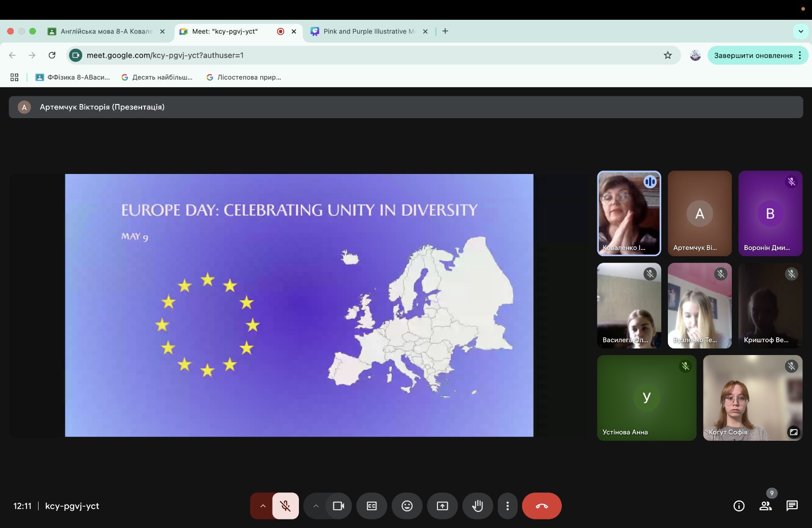Open the Десять найбільш bookmark
Viewport: 812px width, 528px height.
pyautogui.click(x=157, y=77)
